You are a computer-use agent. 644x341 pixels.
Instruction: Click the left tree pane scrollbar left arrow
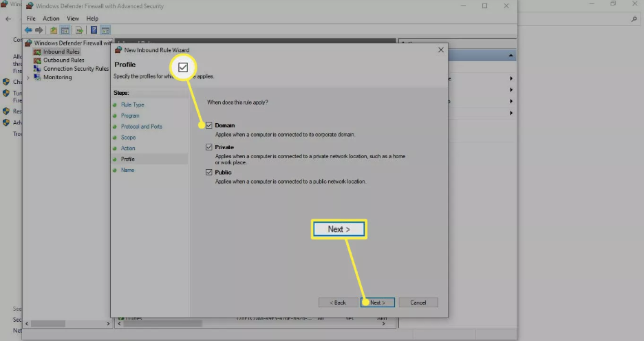click(27, 324)
